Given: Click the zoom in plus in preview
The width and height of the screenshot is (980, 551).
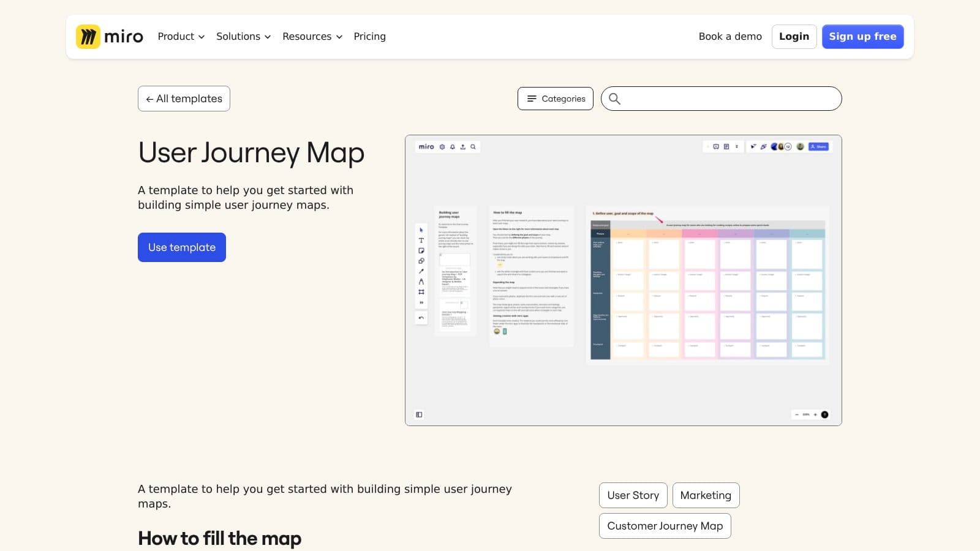Looking at the screenshot, I should tap(815, 414).
